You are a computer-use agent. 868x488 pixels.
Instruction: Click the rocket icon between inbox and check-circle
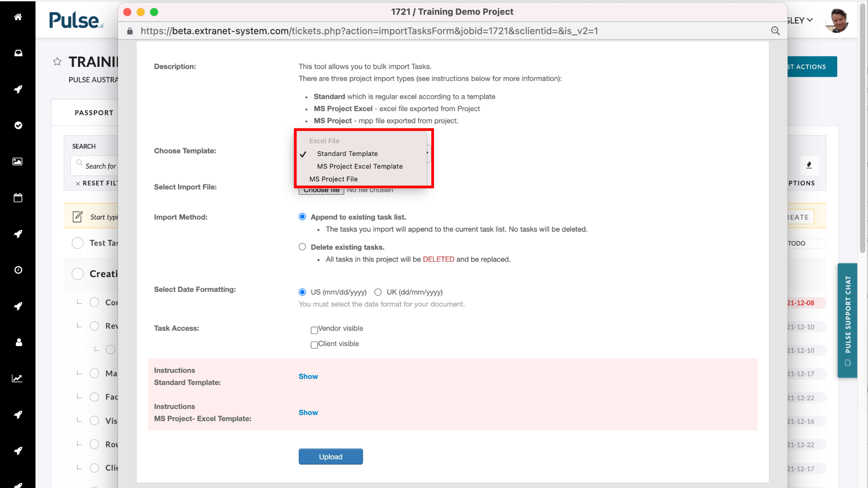click(18, 89)
